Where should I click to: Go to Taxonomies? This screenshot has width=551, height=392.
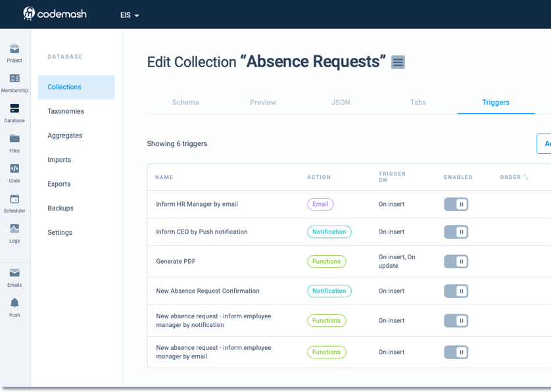[x=66, y=111]
